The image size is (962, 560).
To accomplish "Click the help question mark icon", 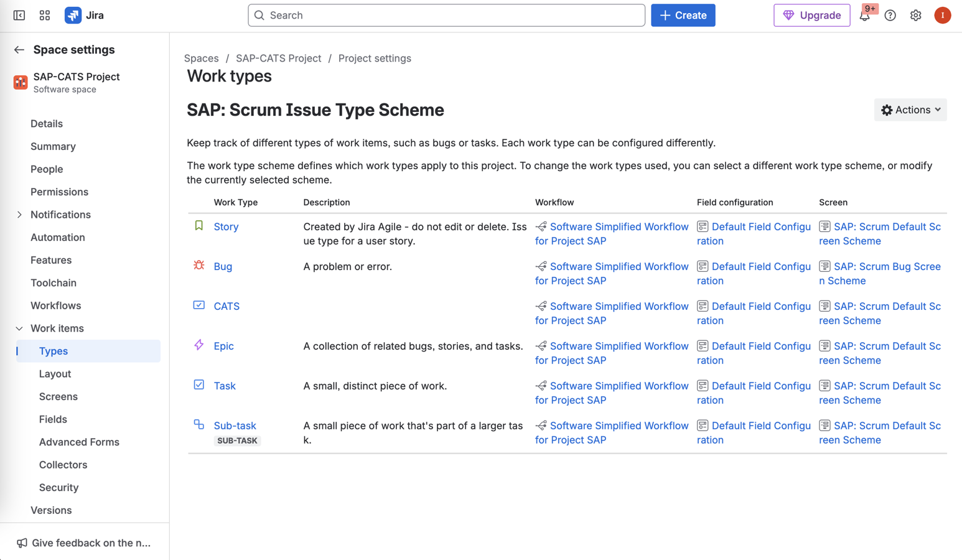I will tap(890, 15).
